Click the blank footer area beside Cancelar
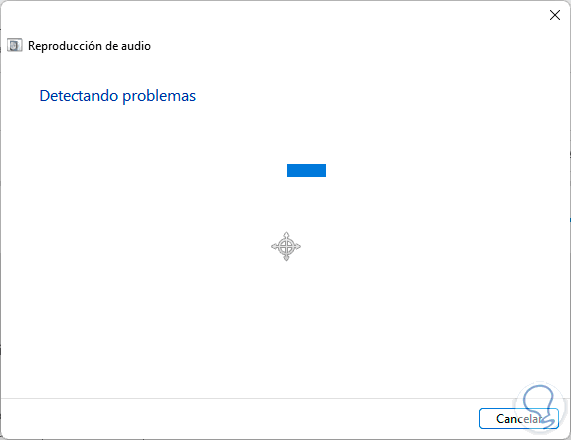The height and width of the screenshot is (440, 571). coord(237,419)
